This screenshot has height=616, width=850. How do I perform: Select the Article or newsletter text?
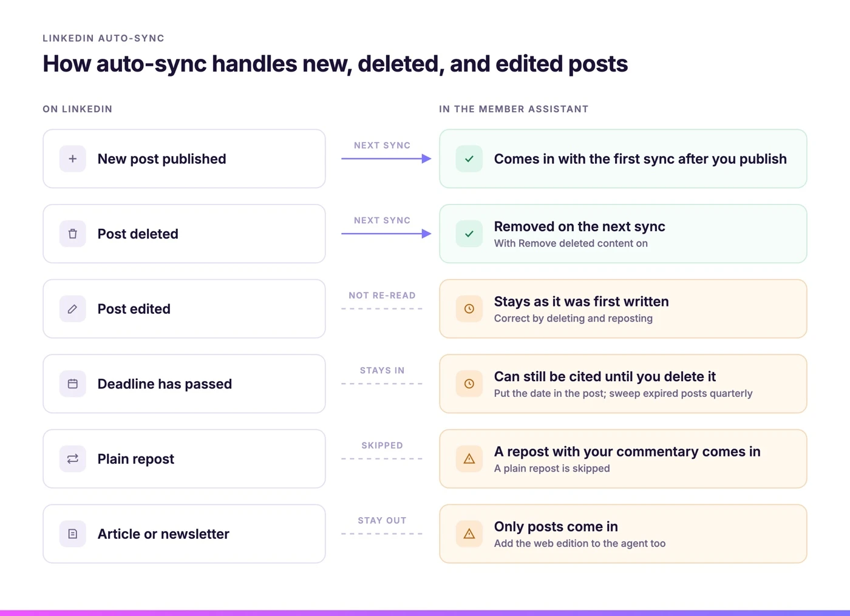[x=163, y=534]
